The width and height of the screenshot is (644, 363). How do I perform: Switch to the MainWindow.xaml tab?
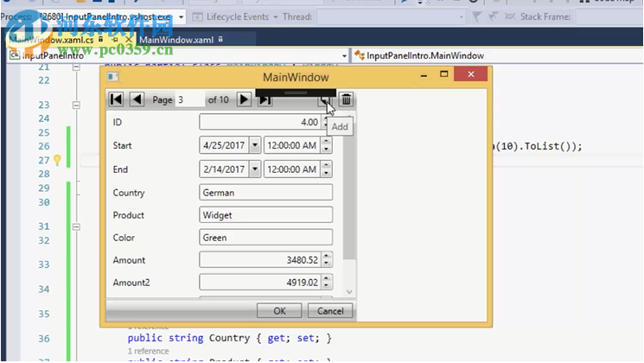(x=175, y=40)
